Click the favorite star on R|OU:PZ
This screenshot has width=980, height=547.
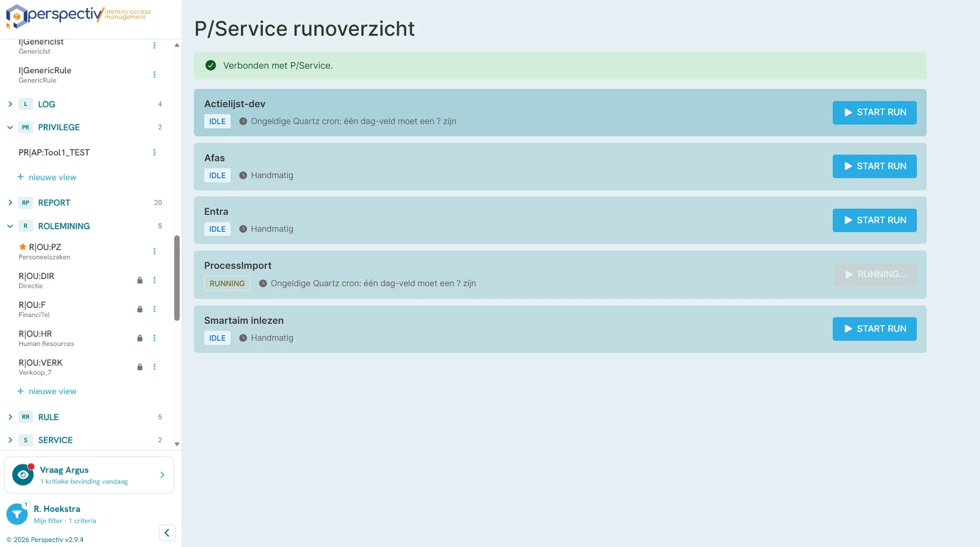(x=22, y=247)
